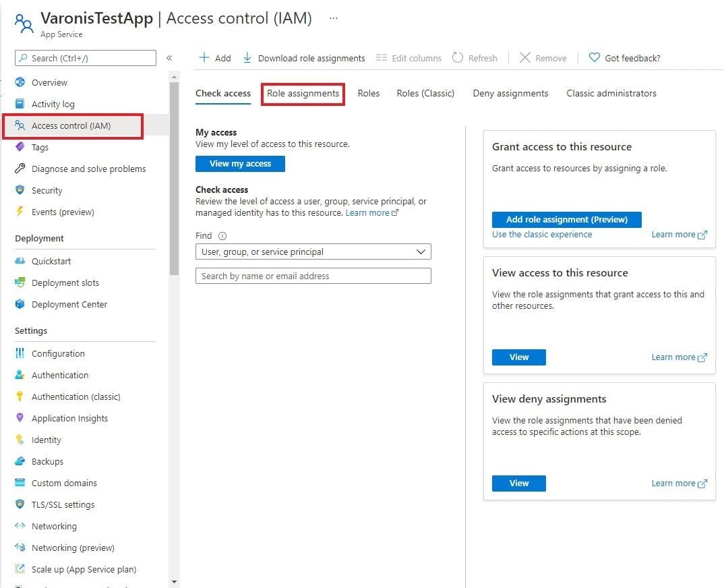Collapse the sidebar with the double chevron
The image size is (724, 588).
tap(169, 58)
